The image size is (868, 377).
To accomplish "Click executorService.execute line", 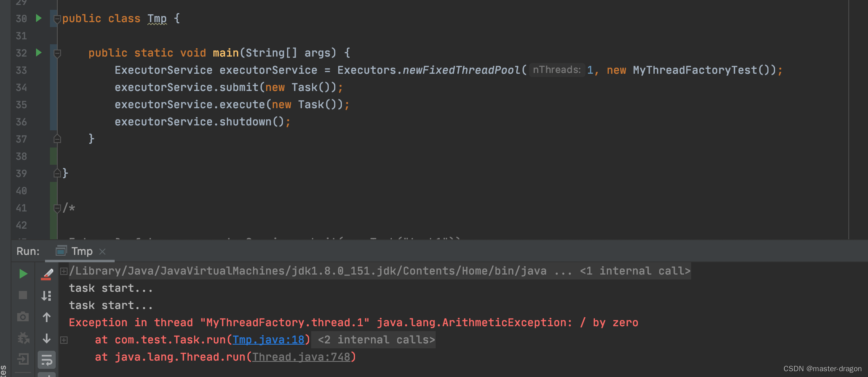I will [x=232, y=104].
